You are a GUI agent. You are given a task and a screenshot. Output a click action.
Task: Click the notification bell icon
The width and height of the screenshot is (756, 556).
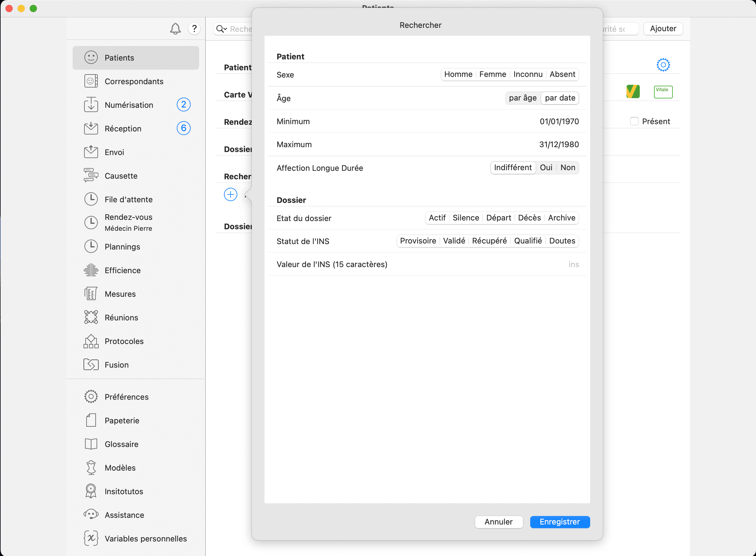pos(175,29)
